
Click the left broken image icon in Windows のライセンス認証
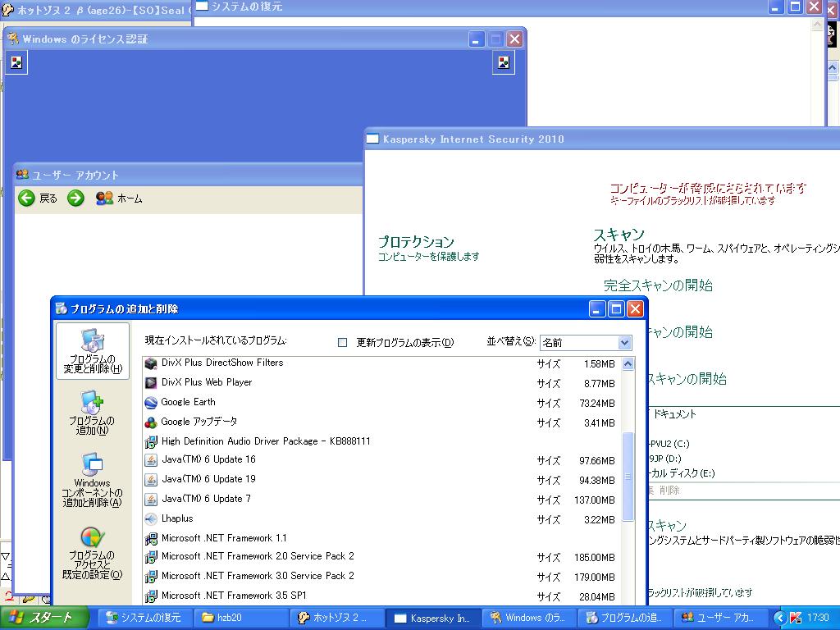click(x=16, y=62)
